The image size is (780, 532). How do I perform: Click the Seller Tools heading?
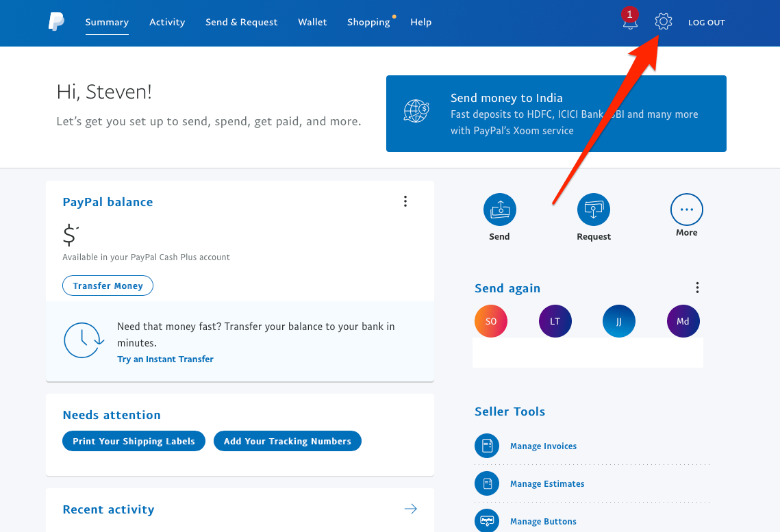pos(510,411)
